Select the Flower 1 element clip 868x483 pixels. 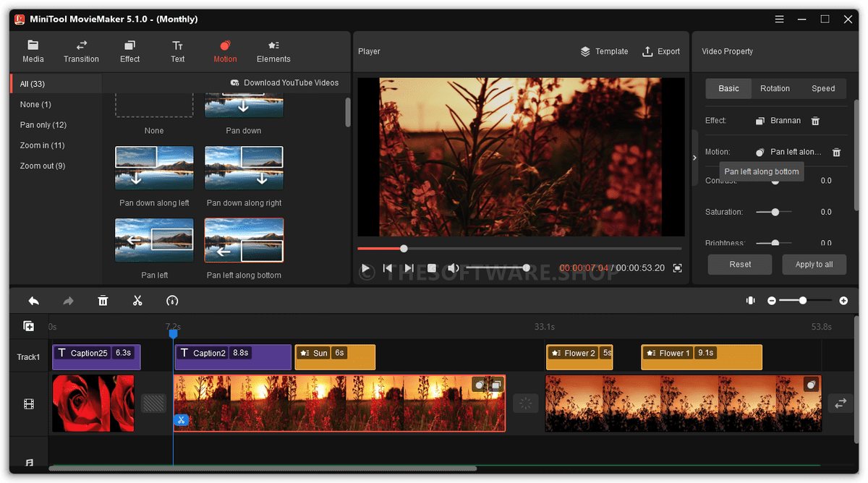(x=702, y=357)
